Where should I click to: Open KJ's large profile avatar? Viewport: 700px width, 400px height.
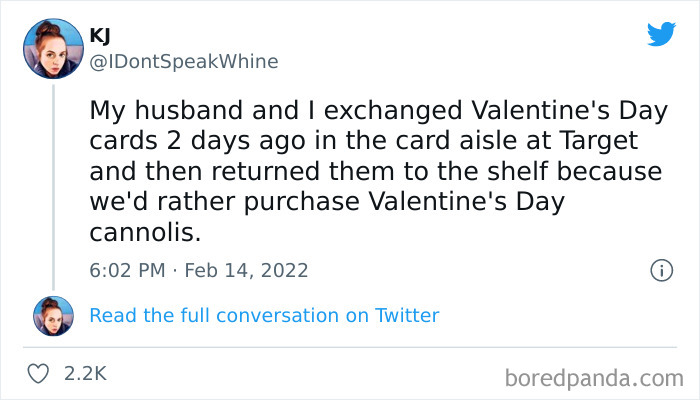pos(53,49)
